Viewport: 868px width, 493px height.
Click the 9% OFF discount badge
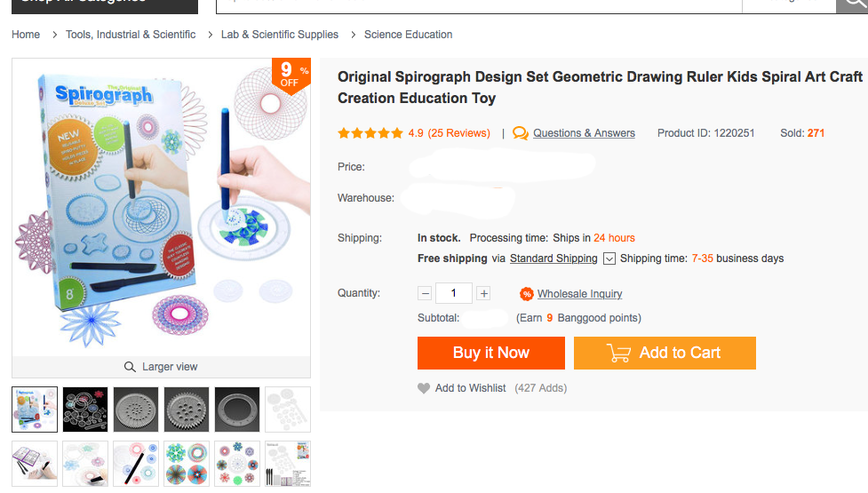coord(291,75)
